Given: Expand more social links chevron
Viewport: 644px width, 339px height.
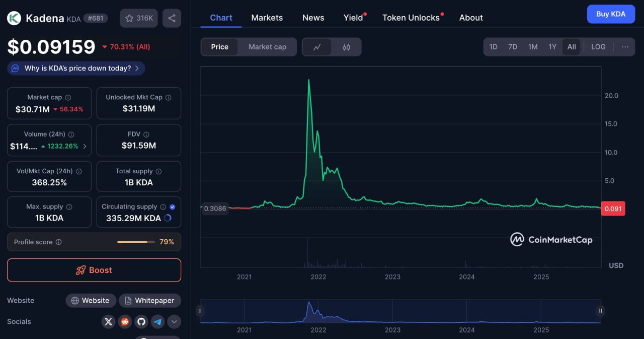Looking at the screenshot, I should [x=174, y=321].
